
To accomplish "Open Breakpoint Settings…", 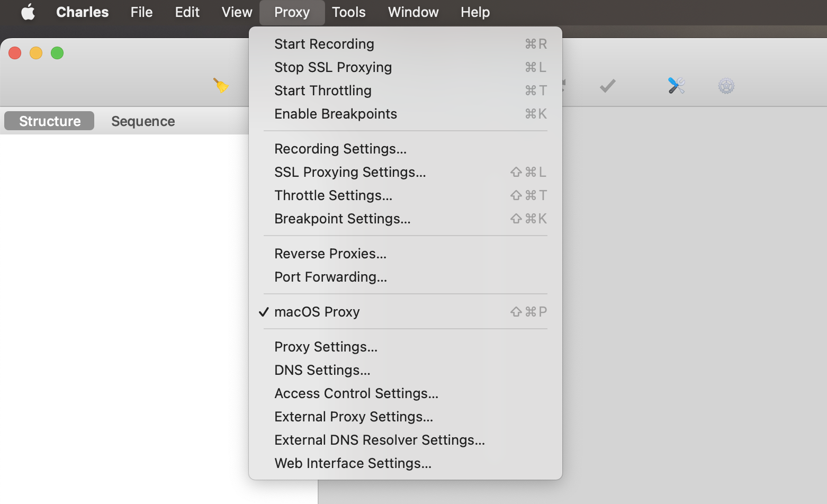I will tap(406, 219).
